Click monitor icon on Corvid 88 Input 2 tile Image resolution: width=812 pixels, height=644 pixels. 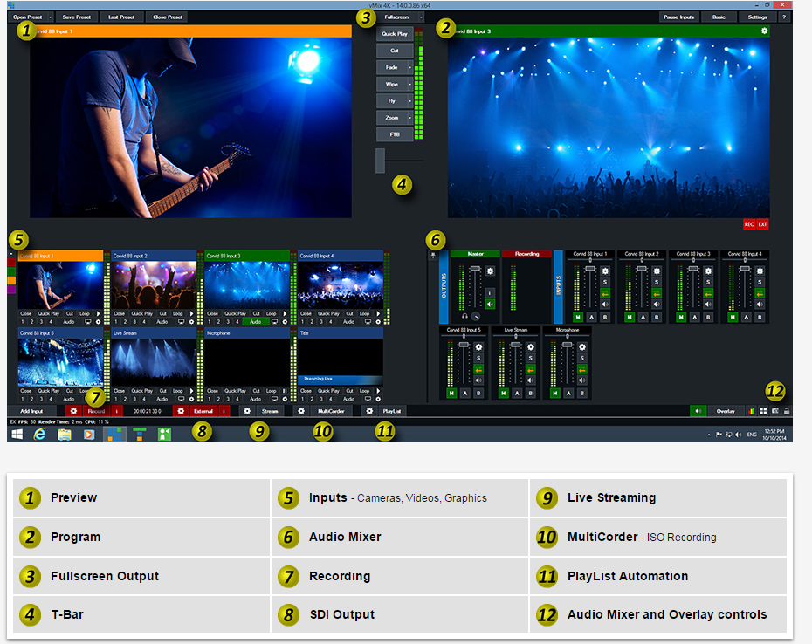(x=182, y=321)
